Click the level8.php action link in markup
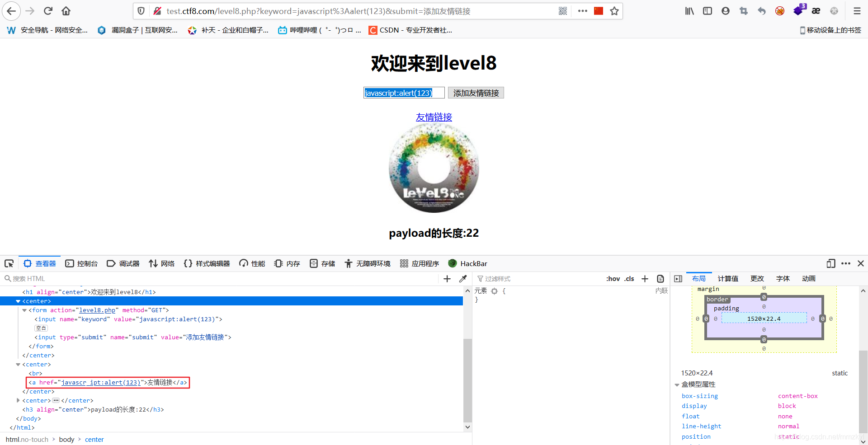 pyautogui.click(x=97, y=310)
